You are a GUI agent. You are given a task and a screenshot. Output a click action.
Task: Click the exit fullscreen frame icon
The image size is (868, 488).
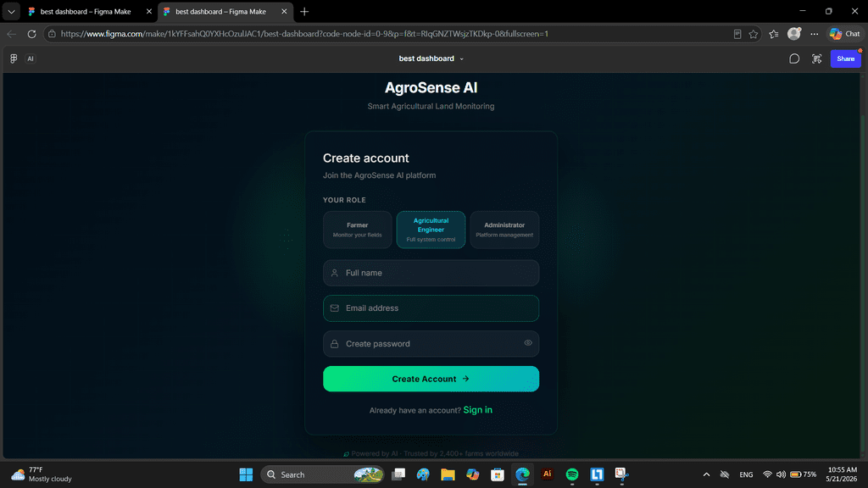point(816,58)
